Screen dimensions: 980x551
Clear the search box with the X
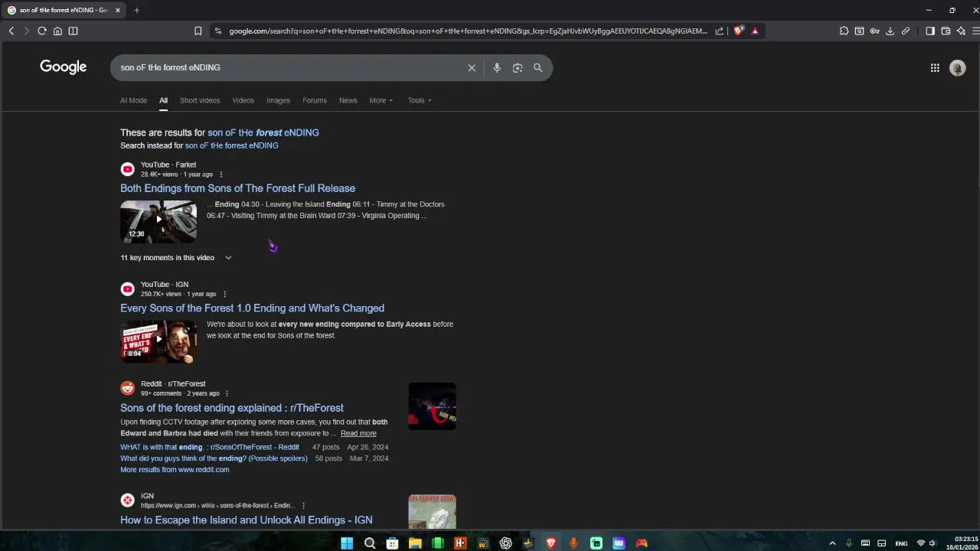(472, 68)
